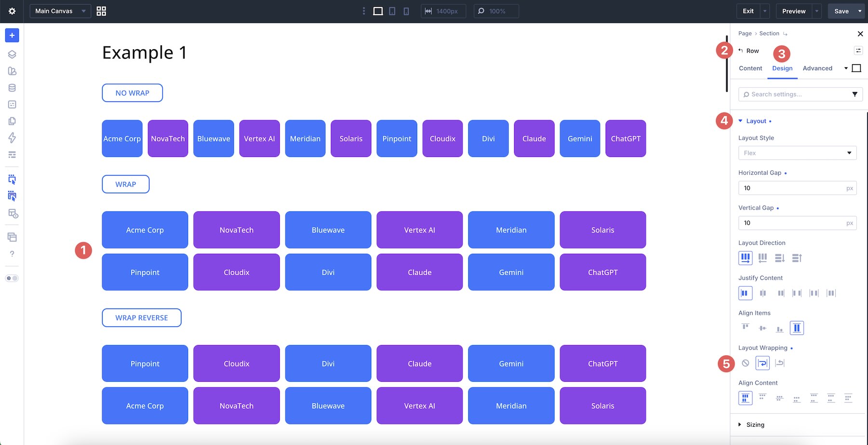Collapse the Layout section
868x445 pixels.
click(755, 121)
